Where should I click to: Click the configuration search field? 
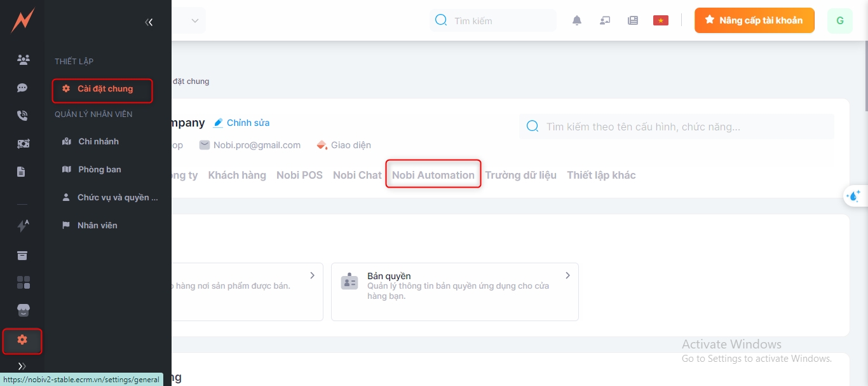coord(677,127)
